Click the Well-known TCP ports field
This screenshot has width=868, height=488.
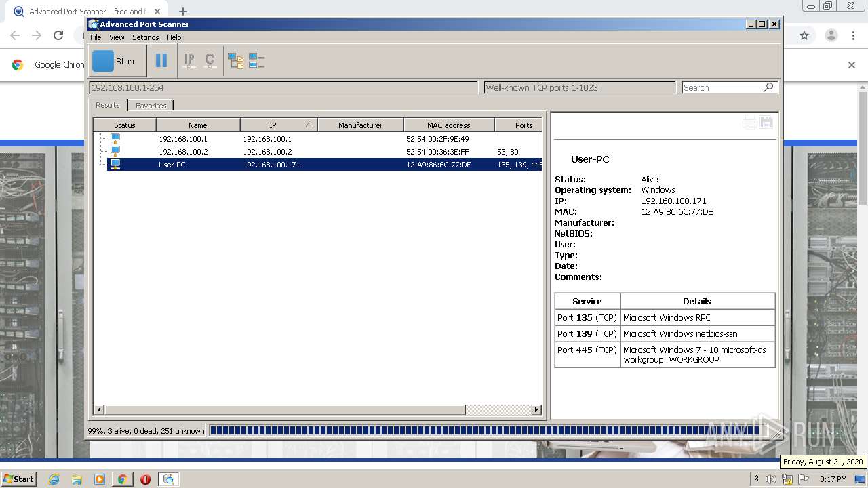(580, 87)
